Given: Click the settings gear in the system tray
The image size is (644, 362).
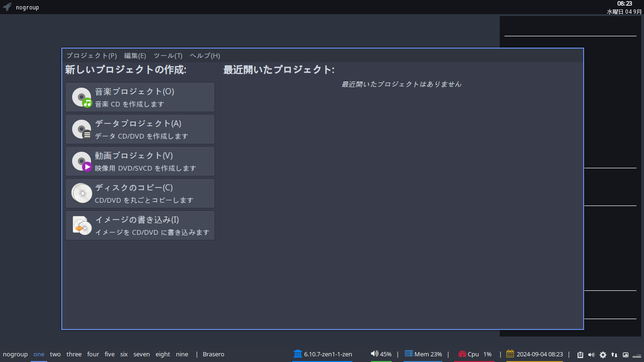Looking at the screenshot, I should pos(603,354).
